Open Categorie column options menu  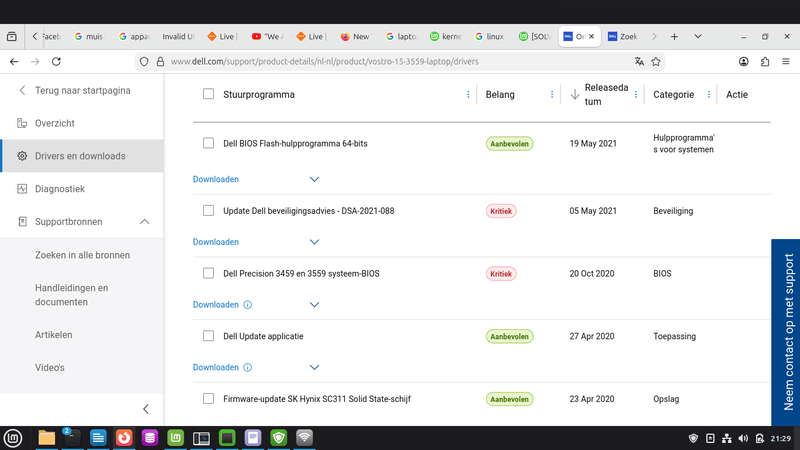point(709,94)
